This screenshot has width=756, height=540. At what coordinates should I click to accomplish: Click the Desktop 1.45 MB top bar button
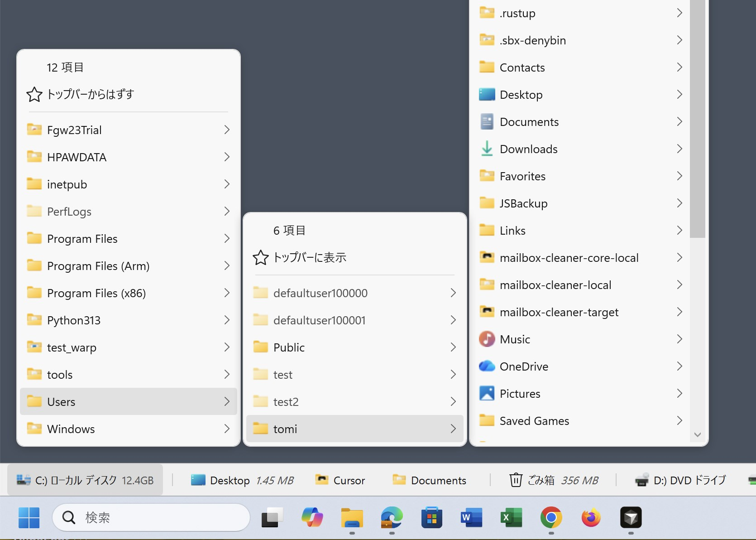(242, 480)
